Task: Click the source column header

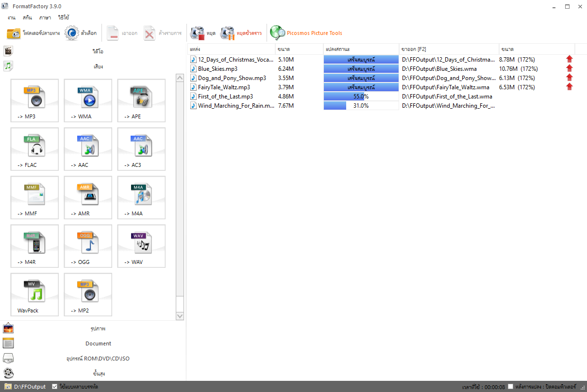Action: (x=231, y=49)
